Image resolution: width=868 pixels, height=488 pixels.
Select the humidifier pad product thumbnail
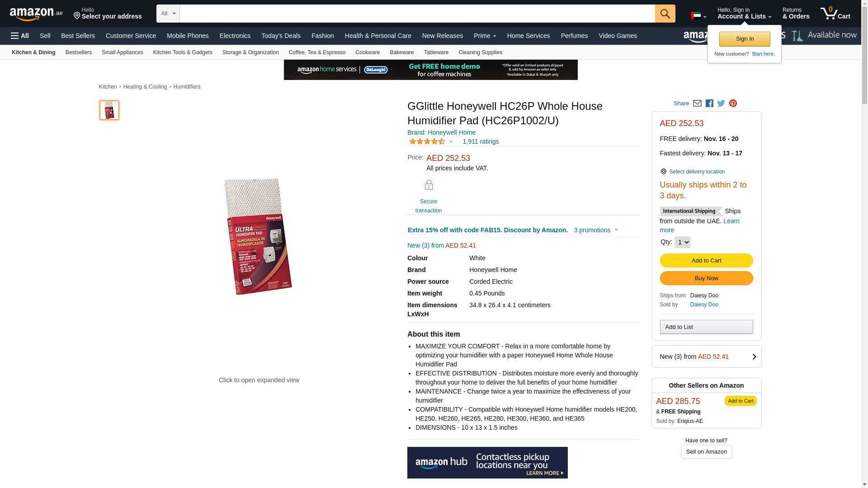click(x=109, y=110)
